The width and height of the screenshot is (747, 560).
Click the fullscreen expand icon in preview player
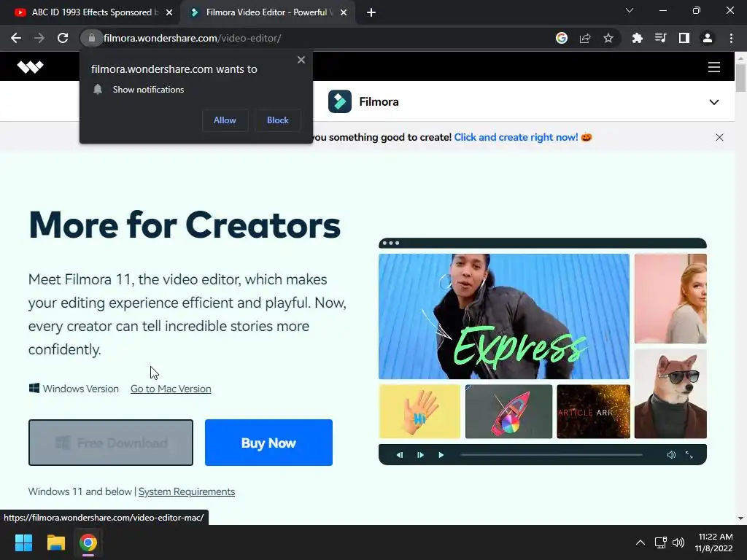coord(689,455)
